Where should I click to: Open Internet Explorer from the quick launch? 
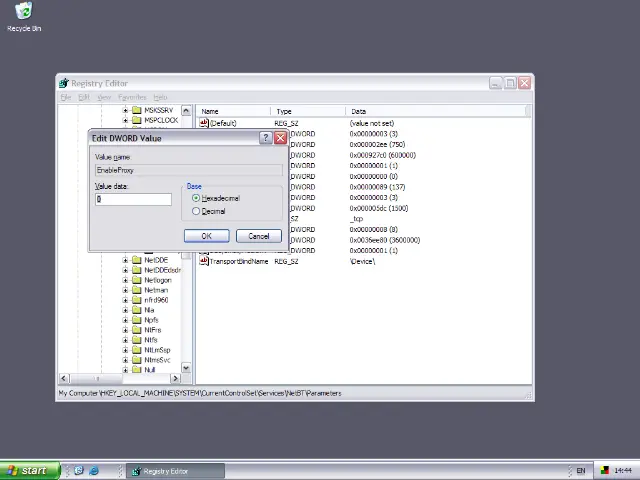tap(94, 471)
